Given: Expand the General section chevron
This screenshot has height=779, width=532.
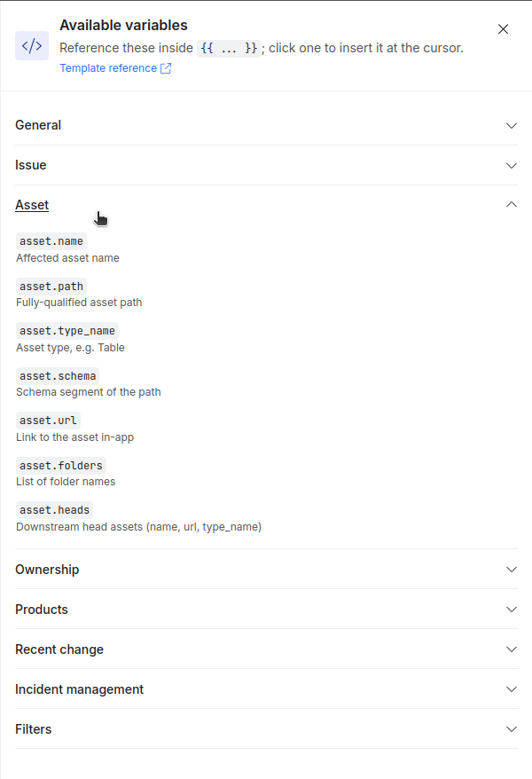Looking at the screenshot, I should 511,126.
